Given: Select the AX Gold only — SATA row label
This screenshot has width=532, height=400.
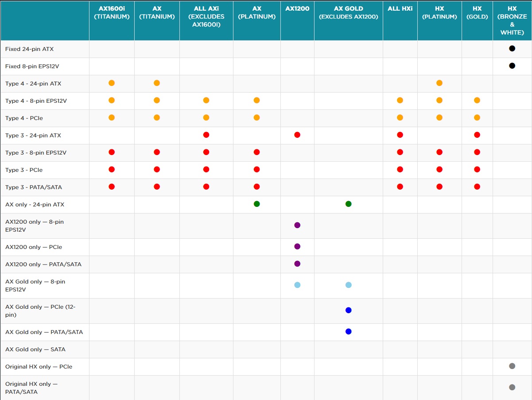Looking at the screenshot, I should [x=35, y=350].
